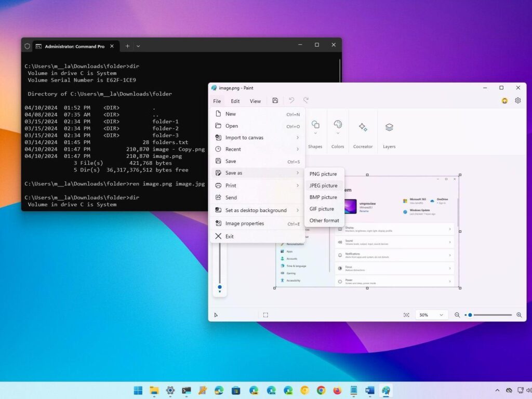Screen dimensions: 532x399
Task: Open Microsoft Store from the taskbar
Action: click(x=236, y=391)
